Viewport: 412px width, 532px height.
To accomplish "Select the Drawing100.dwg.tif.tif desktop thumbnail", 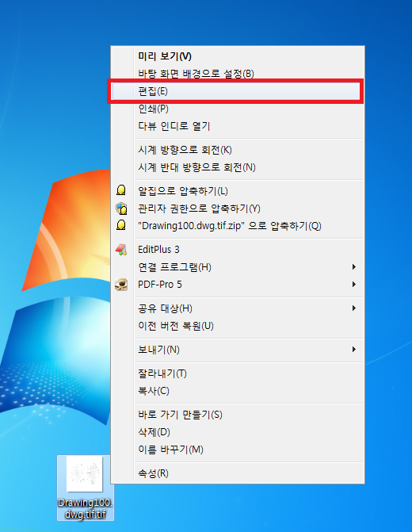I will (85, 474).
